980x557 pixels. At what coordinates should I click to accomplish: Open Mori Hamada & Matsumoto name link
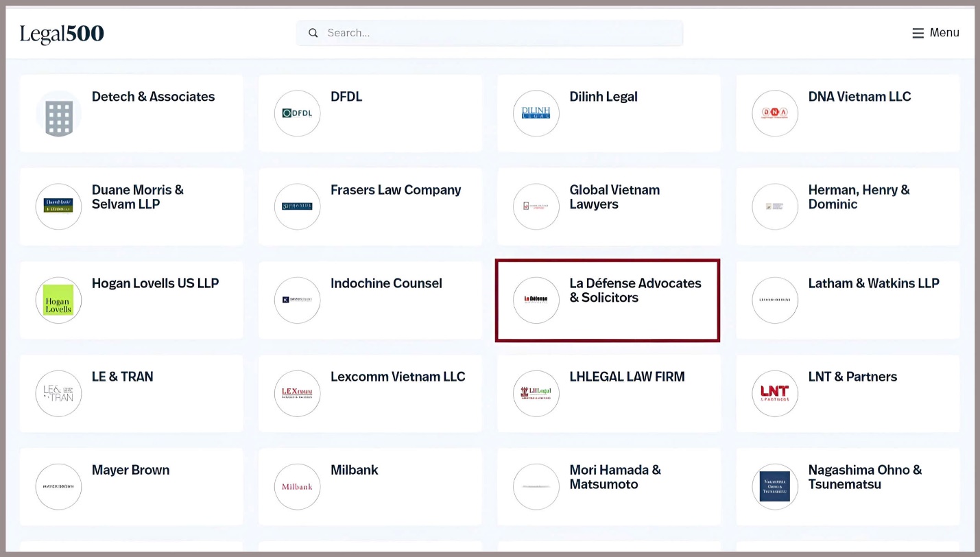tap(615, 477)
